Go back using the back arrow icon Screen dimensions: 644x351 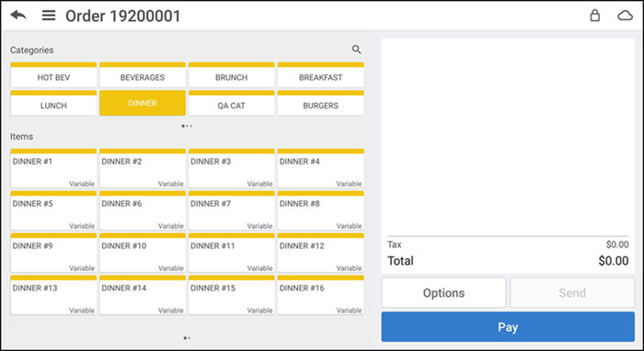18,16
